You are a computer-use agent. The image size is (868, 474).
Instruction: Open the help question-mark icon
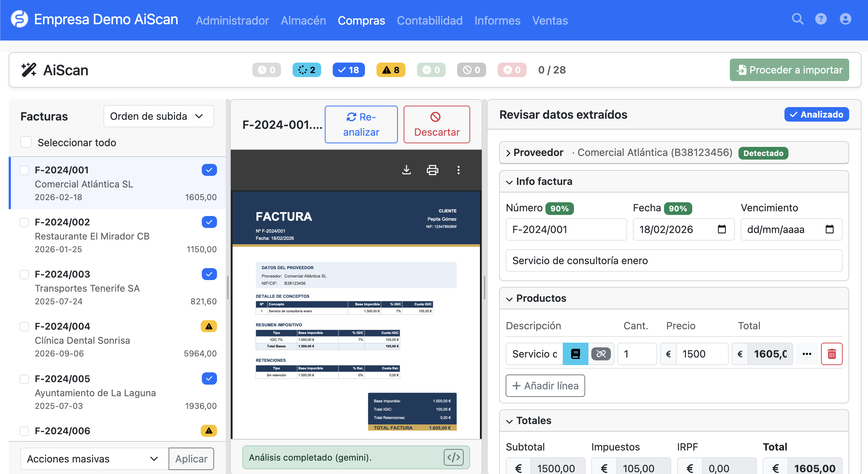click(x=821, y=20)
